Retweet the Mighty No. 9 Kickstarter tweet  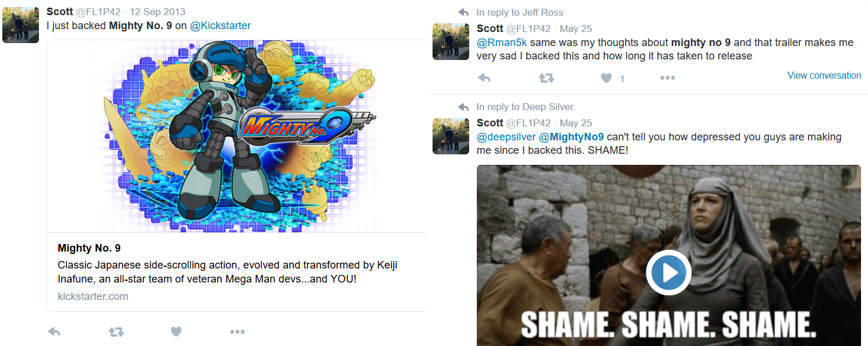click(x=116, y=331)
